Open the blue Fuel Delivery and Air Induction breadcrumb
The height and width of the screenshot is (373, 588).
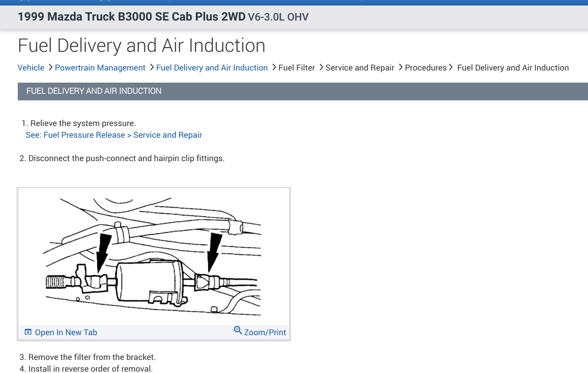tap(212, 68)
